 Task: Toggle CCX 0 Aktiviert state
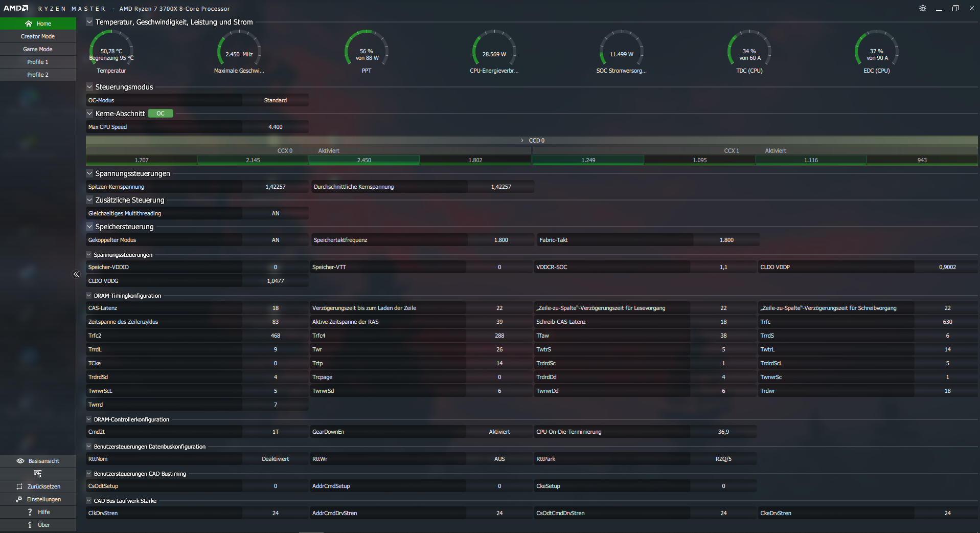point(329,151)
